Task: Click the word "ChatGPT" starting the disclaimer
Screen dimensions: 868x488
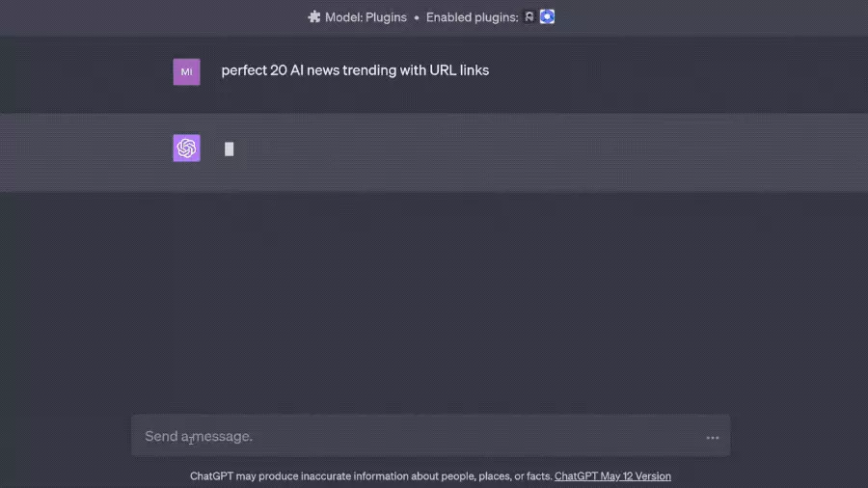Action: point(212,476)
